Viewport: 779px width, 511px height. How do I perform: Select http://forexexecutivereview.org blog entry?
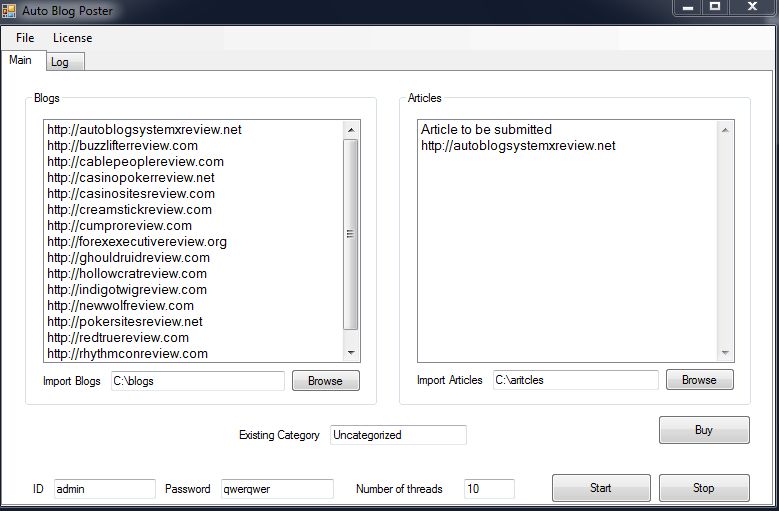[x=137, y=241]
